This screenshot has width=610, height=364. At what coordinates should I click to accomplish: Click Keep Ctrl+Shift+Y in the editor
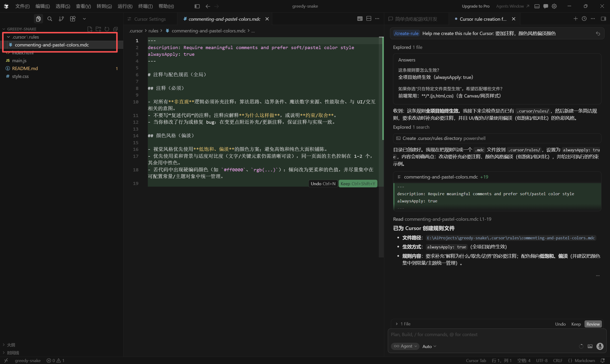[x=358, y=184]
